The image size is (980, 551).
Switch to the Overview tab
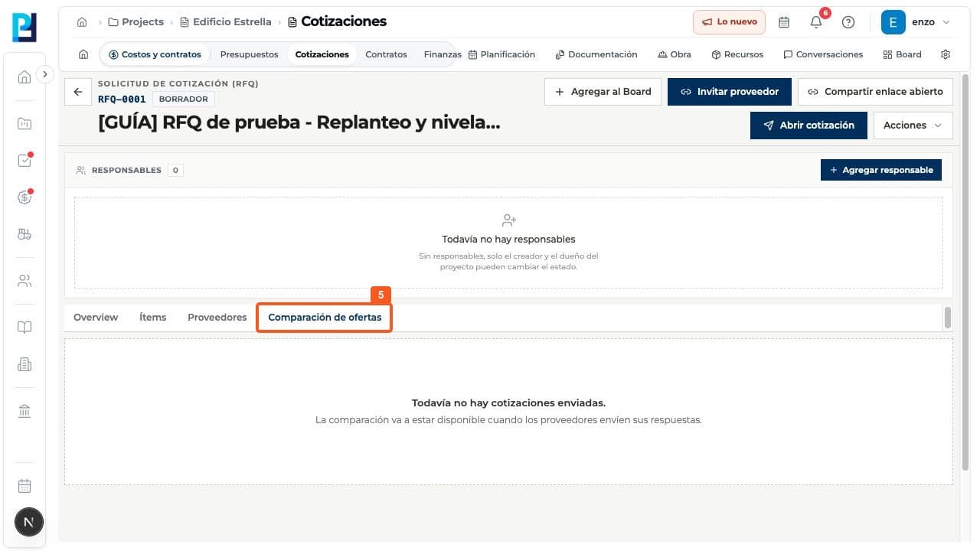(96, 318)
